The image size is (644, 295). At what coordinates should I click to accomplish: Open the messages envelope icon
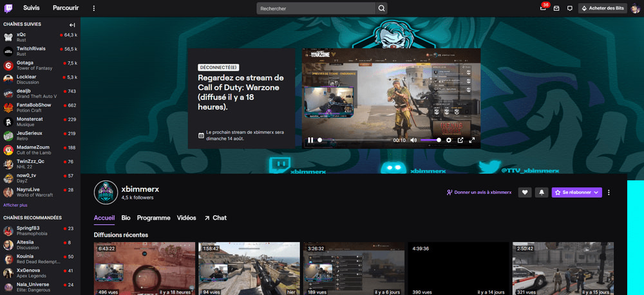[556, 8]
